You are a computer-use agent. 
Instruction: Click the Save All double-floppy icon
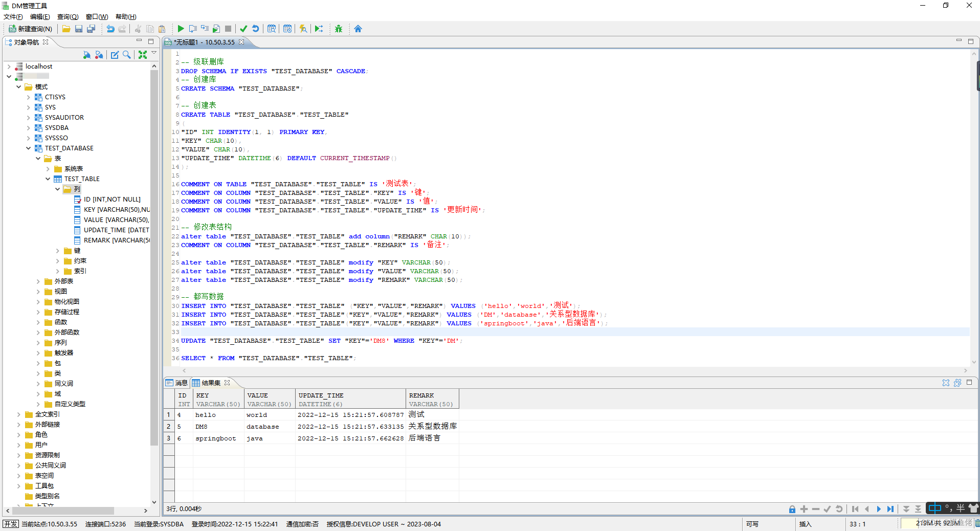click(x=91, y=29)
